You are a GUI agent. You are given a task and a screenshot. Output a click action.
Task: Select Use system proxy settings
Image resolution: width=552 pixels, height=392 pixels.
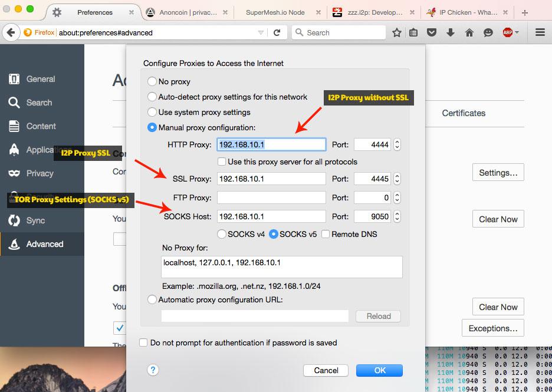[152, 112]
